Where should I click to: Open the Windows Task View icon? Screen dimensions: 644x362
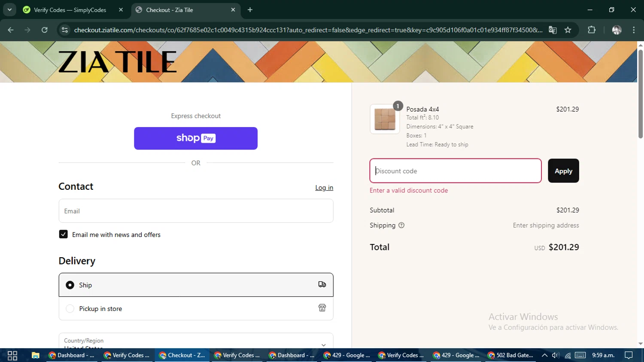pos(12,356)
